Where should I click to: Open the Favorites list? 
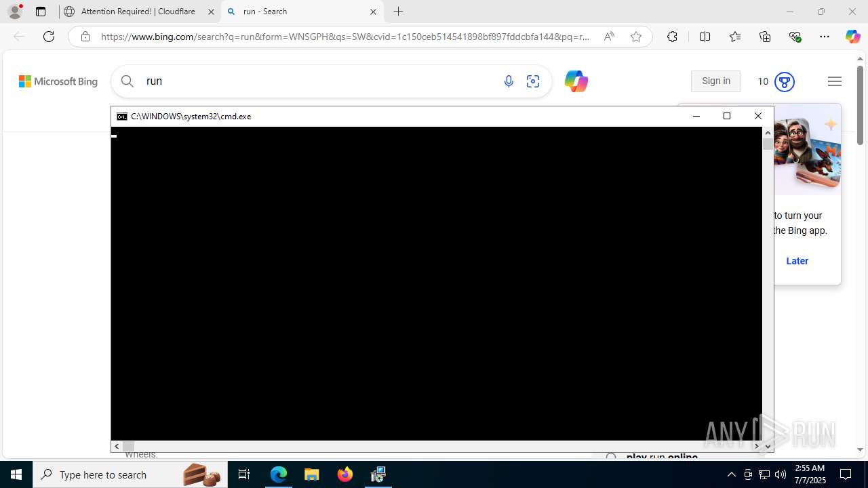[x=735, y=37]
